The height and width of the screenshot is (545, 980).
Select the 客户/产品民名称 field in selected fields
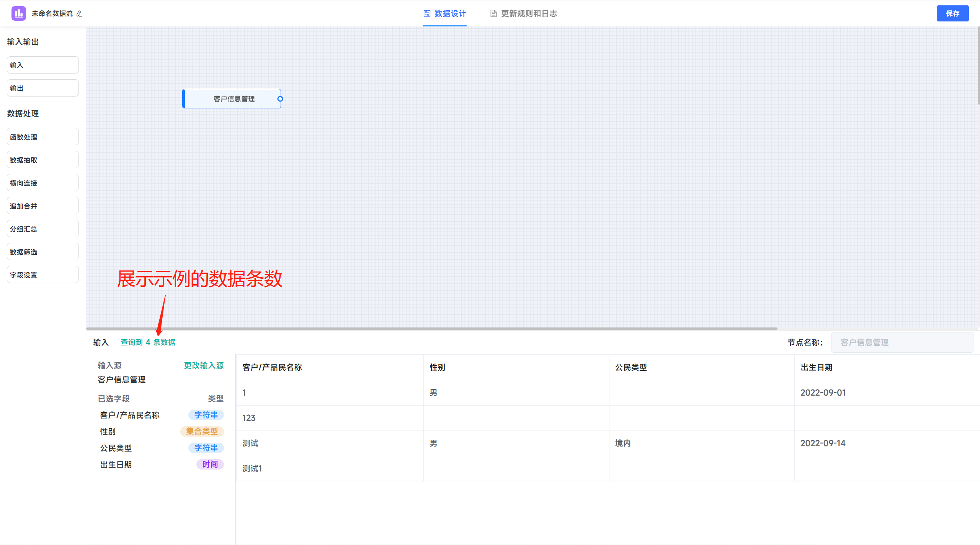[130, 415]
